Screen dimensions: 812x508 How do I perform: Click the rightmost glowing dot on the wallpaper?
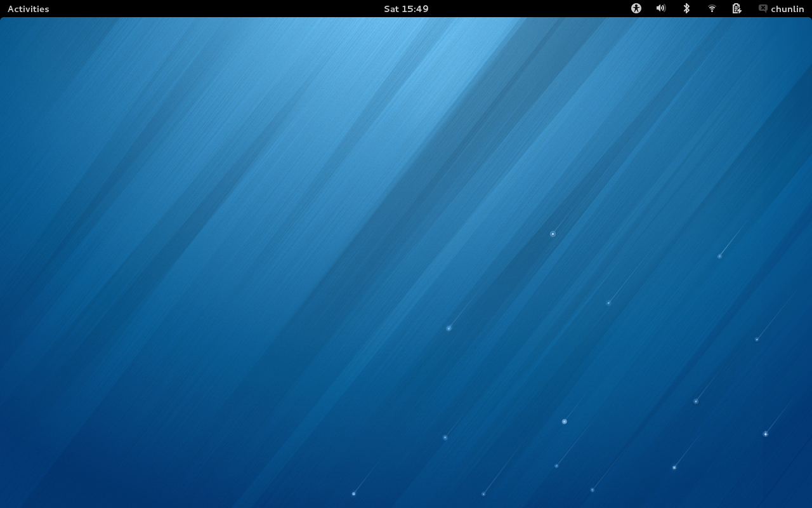point(766,434)
